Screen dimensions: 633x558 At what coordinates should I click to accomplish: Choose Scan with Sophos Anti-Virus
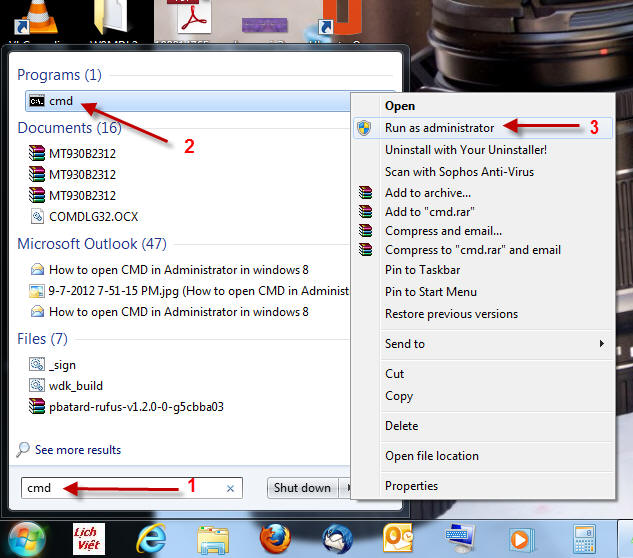(459, 172)
